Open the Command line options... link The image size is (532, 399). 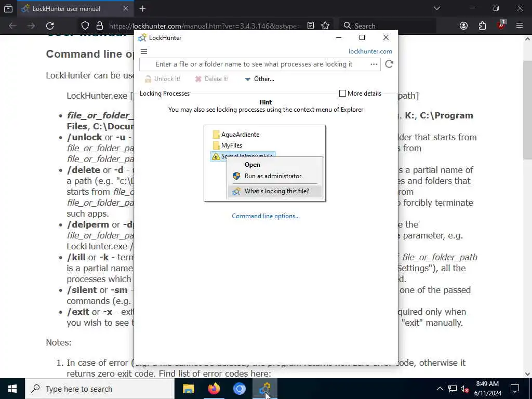pos(265,216)
